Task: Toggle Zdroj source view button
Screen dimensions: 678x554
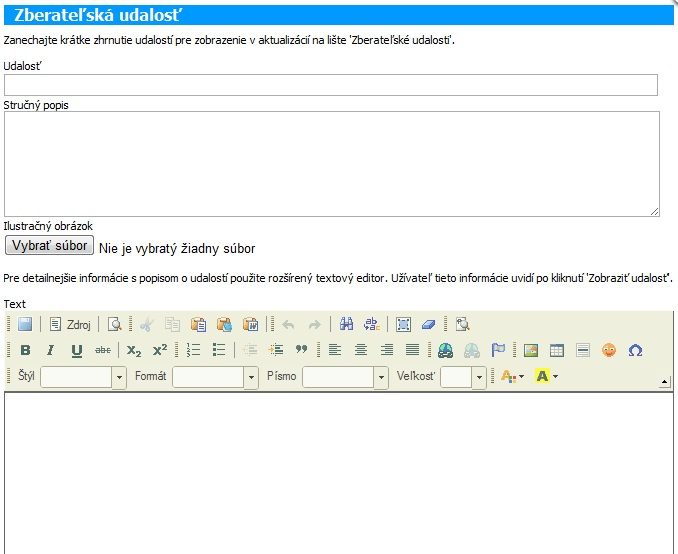Action: click(70, 324)
